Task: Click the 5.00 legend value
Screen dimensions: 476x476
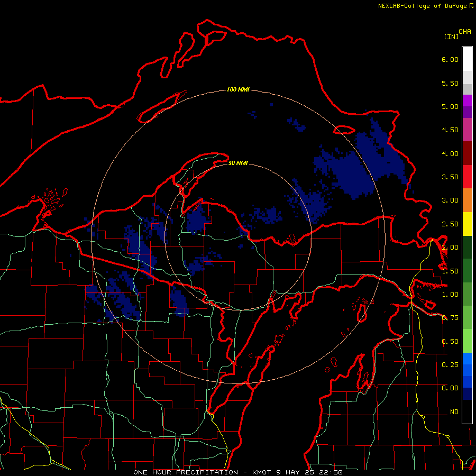Action: (x=450, y=106)
